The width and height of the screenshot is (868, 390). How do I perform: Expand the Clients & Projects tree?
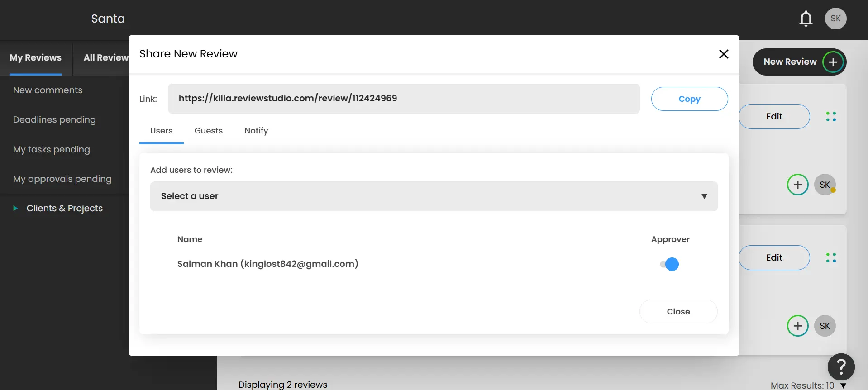(15, 209)
